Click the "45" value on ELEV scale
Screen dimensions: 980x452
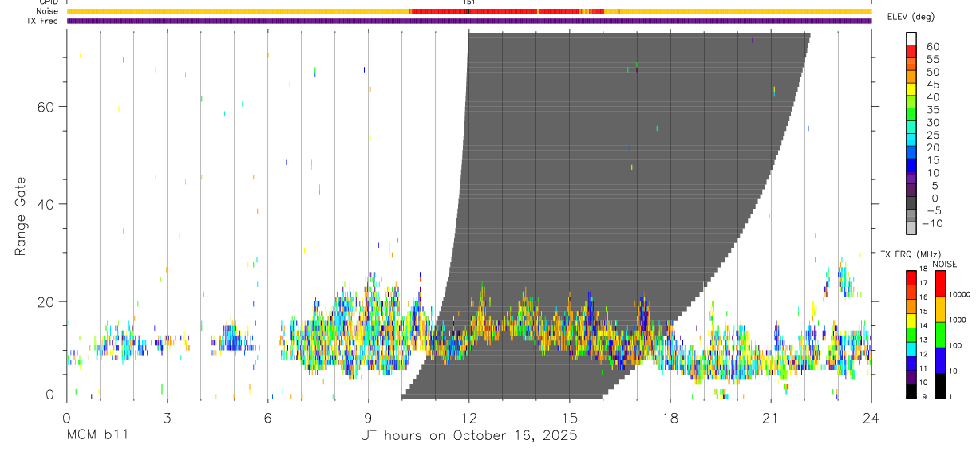[933, 85]
